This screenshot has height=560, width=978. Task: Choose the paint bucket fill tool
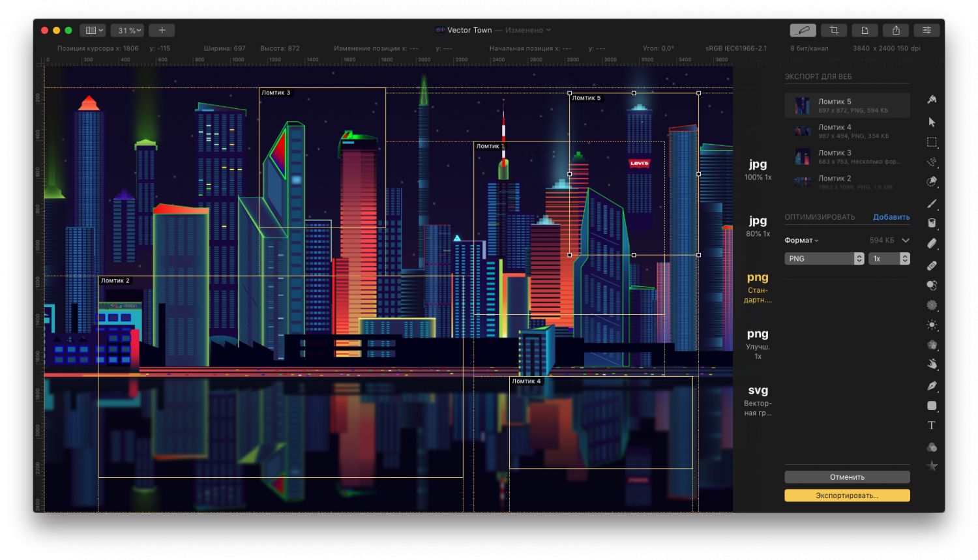click(x=932, y=223)
